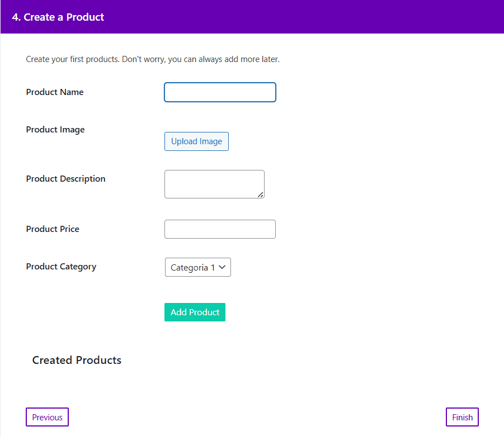
Task: Click the Upload Image button
Action: [x=196, y=141]
